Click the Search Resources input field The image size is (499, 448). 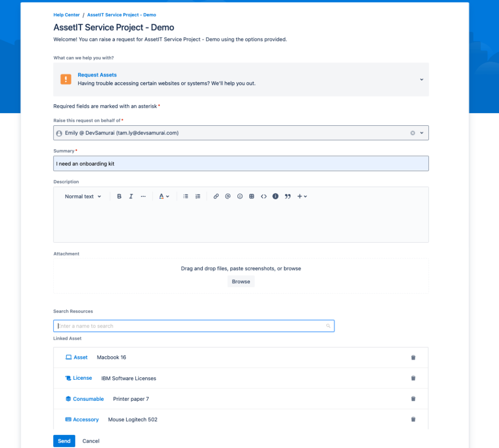[x=193, y=326]
